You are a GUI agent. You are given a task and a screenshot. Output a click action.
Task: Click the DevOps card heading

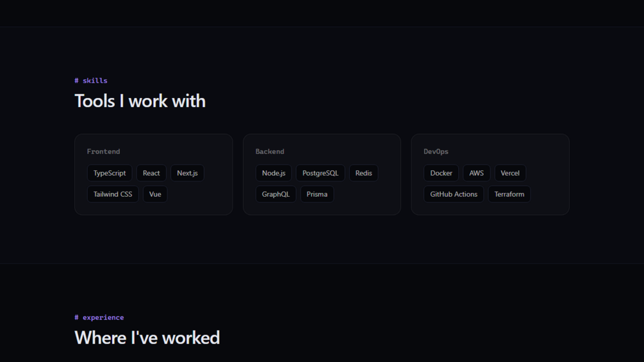click(436, 151)
